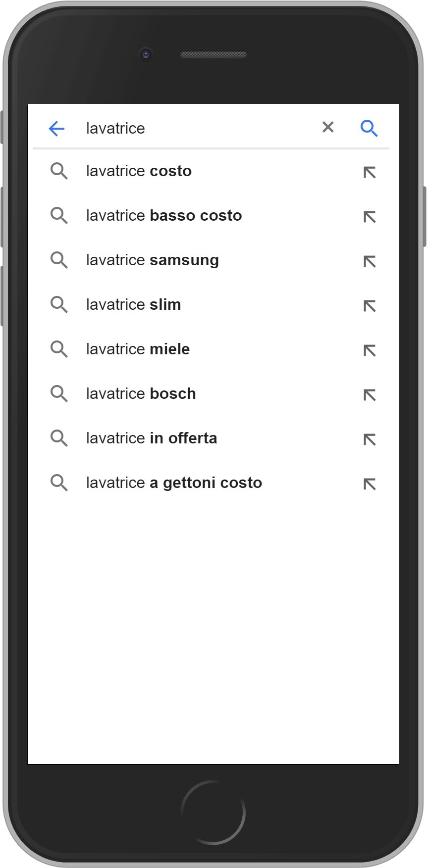Clear the search text with X

[328, 128]
